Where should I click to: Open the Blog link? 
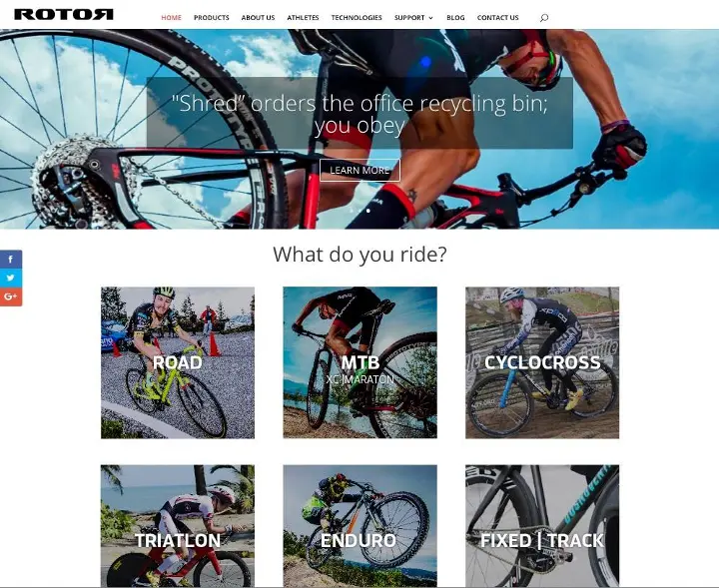pyautogui.click(x=455, y=17)
